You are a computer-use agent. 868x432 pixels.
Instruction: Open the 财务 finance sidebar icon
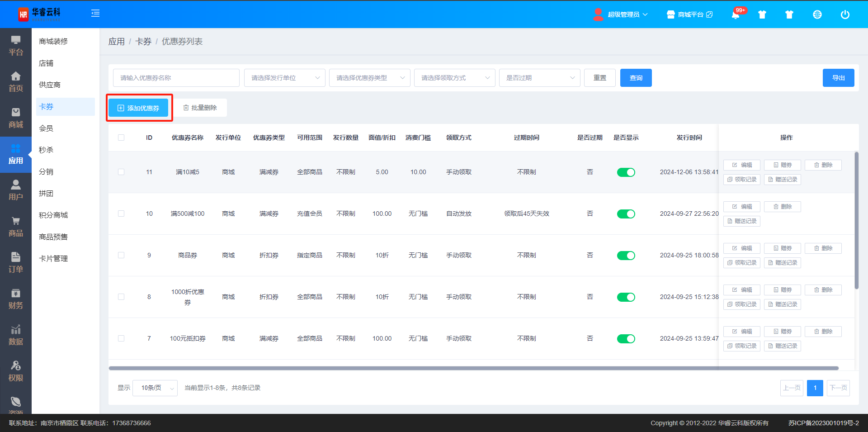click(16, 299)
